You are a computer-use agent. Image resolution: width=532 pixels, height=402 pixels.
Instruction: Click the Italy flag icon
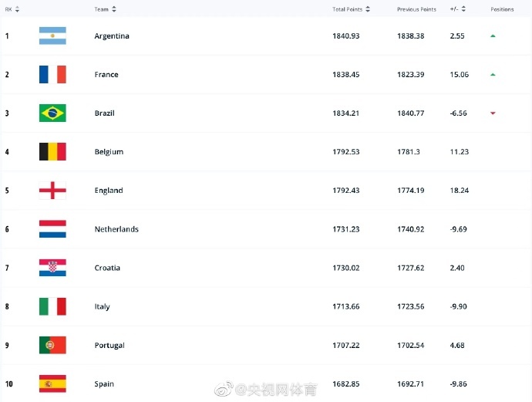[x=52, y=306]
